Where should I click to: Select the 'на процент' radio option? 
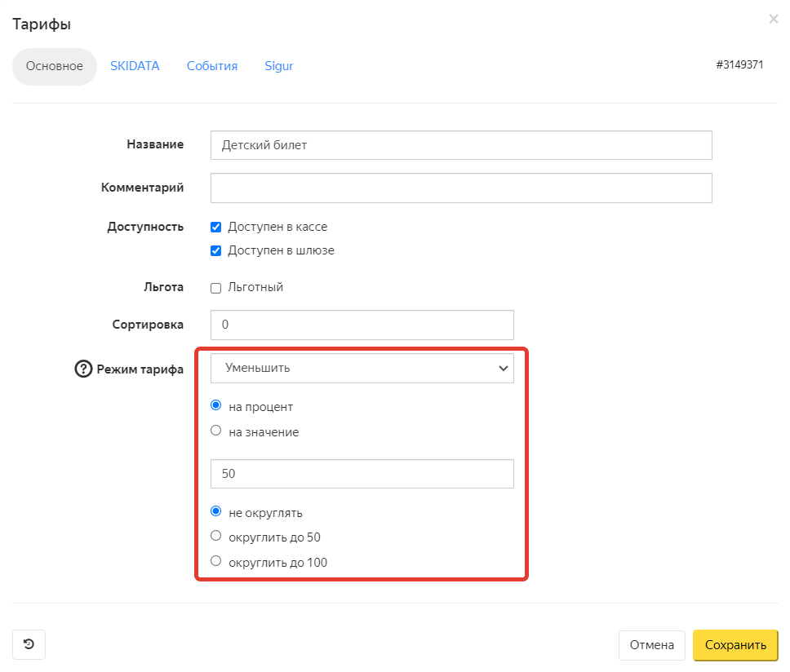point(216,405)
